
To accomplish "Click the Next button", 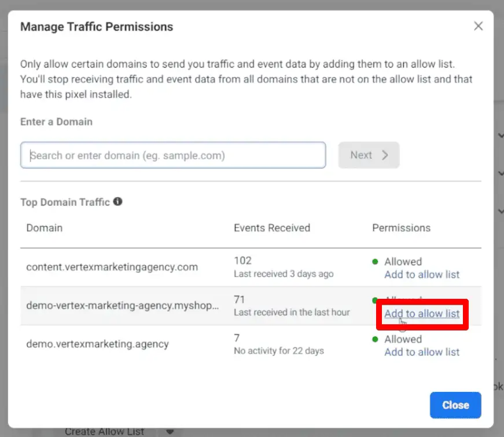I will click(369, 155).
